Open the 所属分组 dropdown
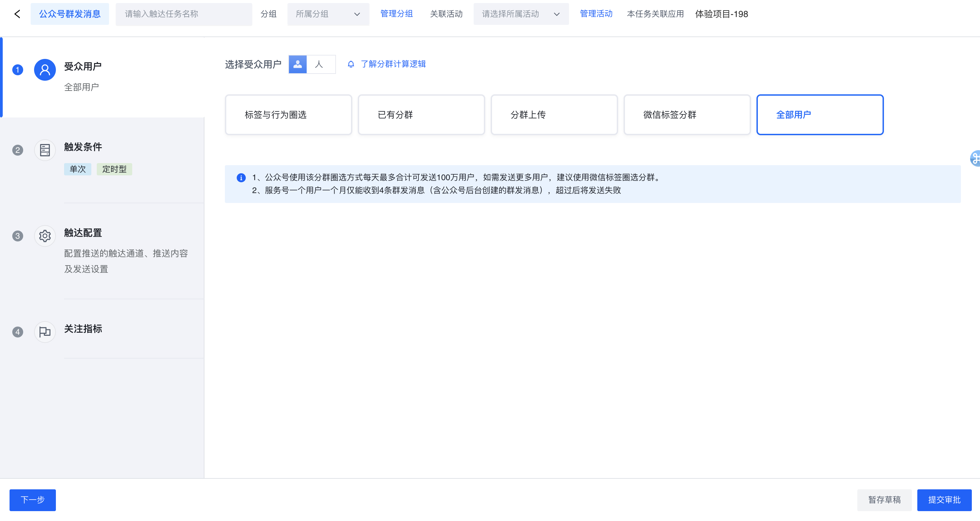Viewport: 980px width, 521px height. pyautogui.click(x=328, y=14)
